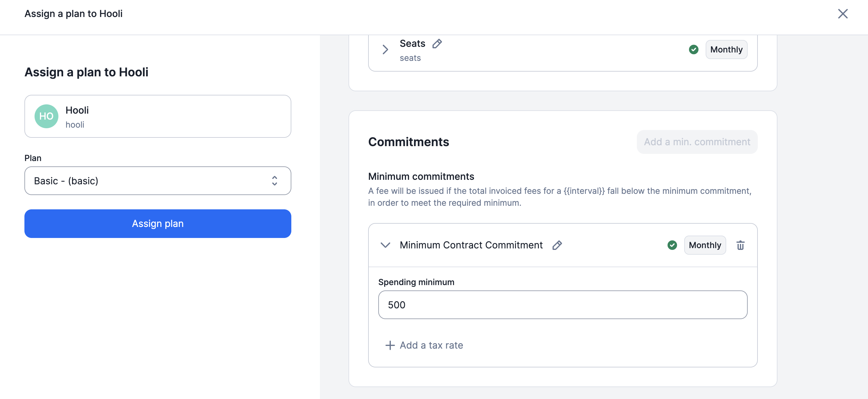Click the plus icon for tax rate
Screen dimensions: 868x399
point(390,345)
